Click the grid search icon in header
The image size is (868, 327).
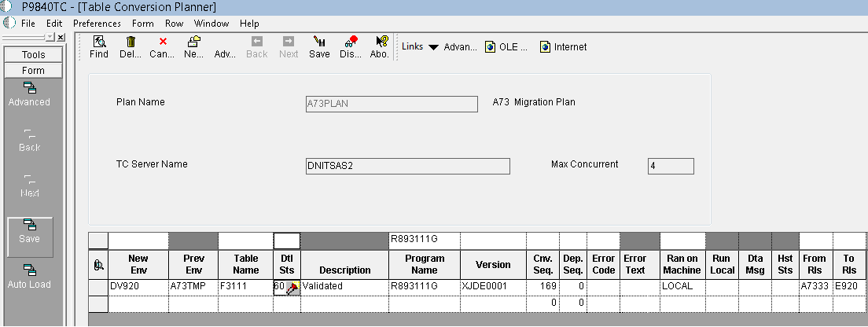(98, 266)
